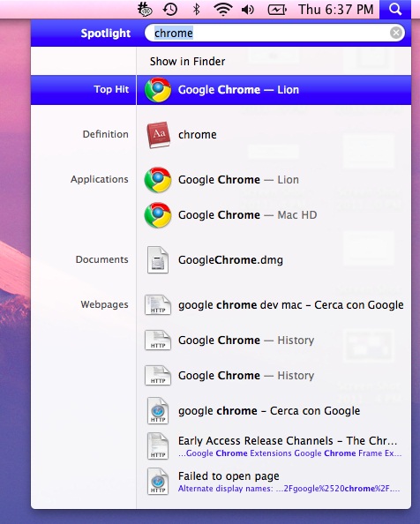Open the Time Machine menu bar icon
This screenshot has height=524, width=420.
point(170,10)
